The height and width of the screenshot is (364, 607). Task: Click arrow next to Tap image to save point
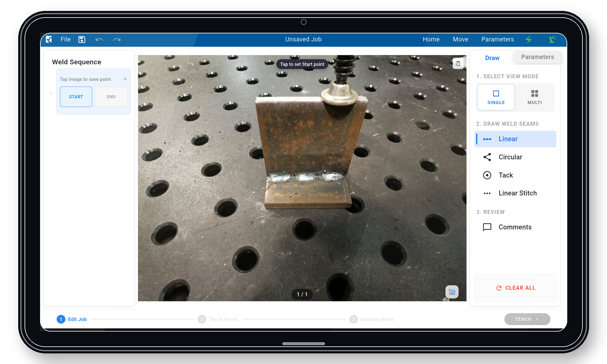coord(125,79)
